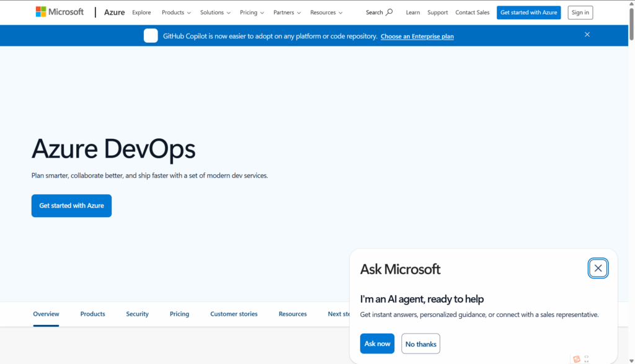Image resolution: width=635 pixels, height=364 pixels.
Task: Click the scrollbar down arrow
Action: (x=631, y=361)
